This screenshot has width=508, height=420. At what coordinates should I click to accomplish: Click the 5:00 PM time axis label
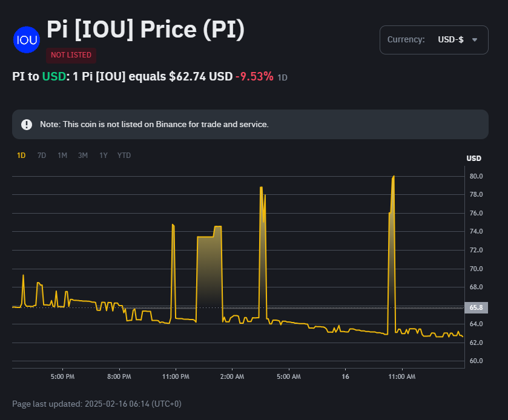pyautogui.click(x=62, y=376)
